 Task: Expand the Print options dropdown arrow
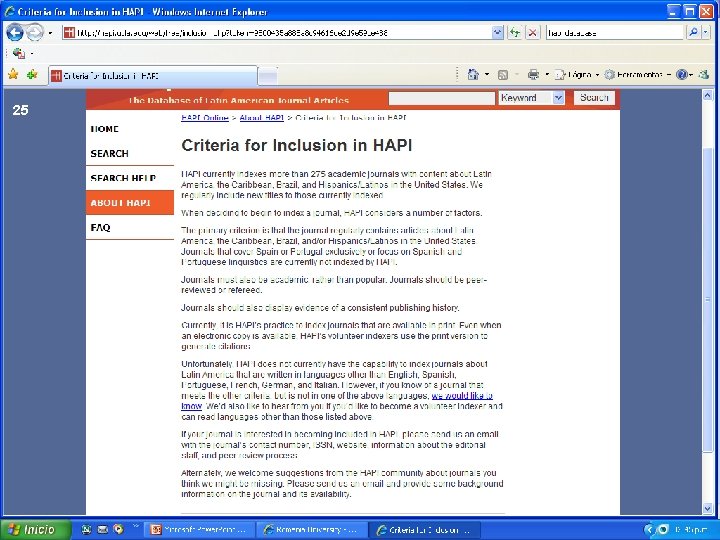click(547, 74)
